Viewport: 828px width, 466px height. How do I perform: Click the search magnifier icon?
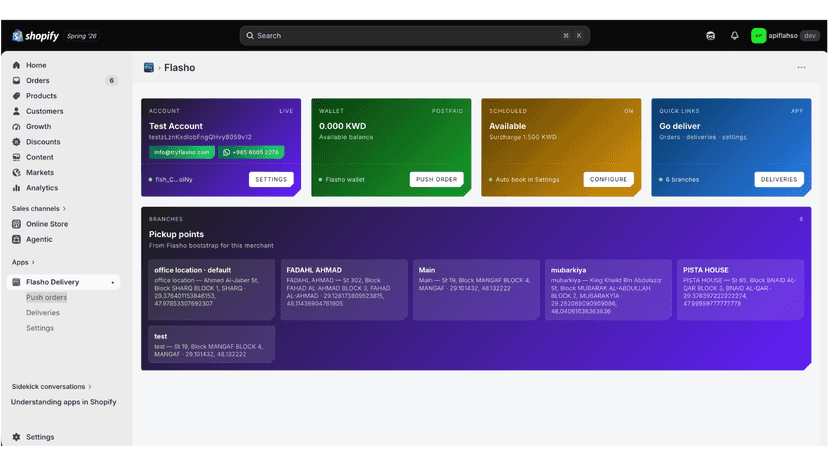click(250, 35)
